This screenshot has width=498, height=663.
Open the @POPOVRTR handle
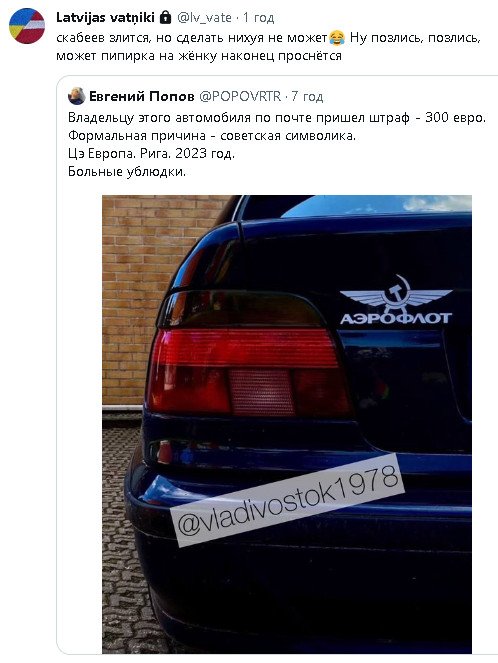pos(240,96)
